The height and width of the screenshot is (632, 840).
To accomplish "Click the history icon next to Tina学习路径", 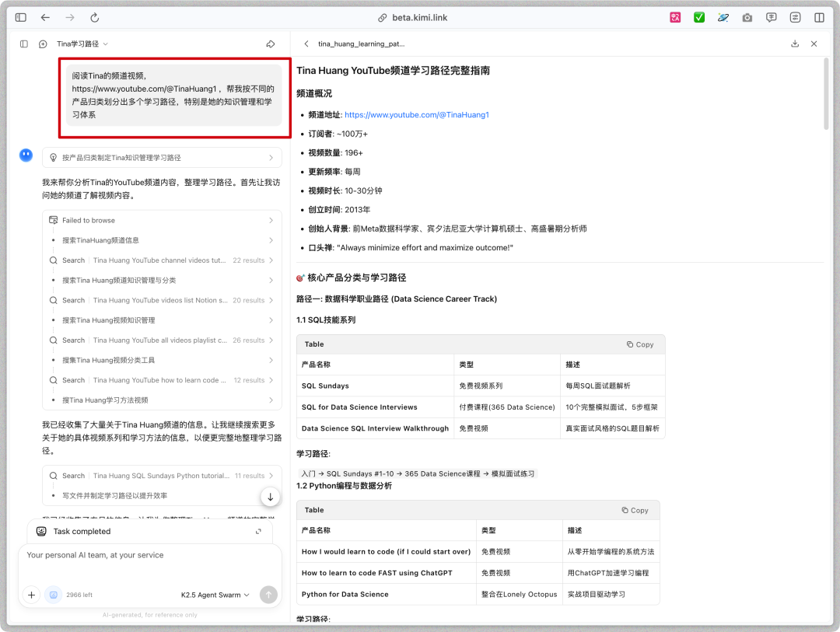I will 42,44.
